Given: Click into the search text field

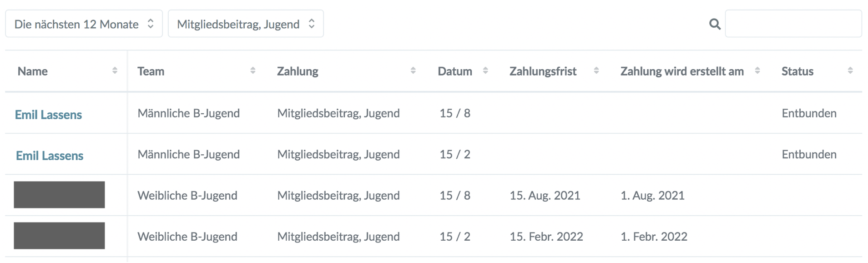Looking at the screenshot, I should point(793,24).
